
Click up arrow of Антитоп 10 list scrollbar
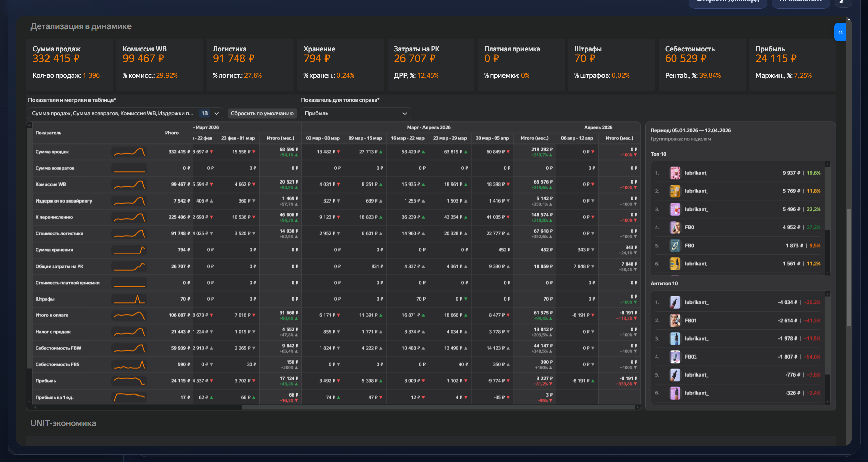pyautogui.click(x=827, y=294)
